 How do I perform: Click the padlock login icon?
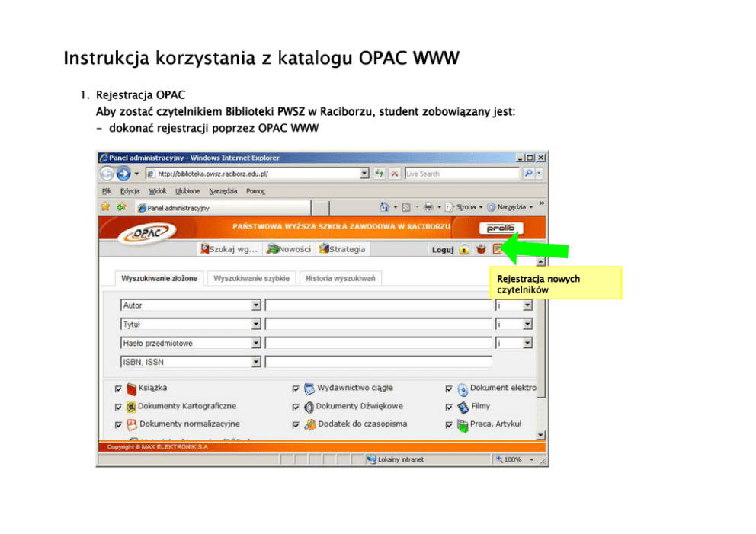464,249
